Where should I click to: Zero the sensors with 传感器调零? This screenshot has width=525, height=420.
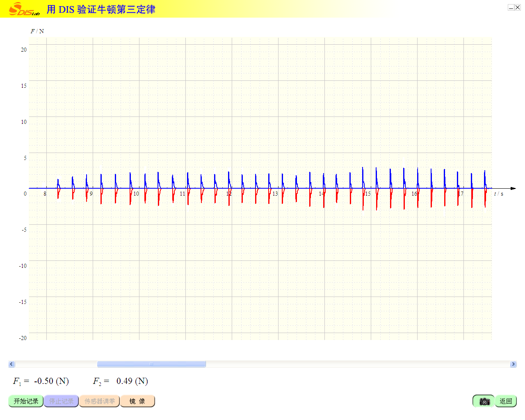[99, 401]
